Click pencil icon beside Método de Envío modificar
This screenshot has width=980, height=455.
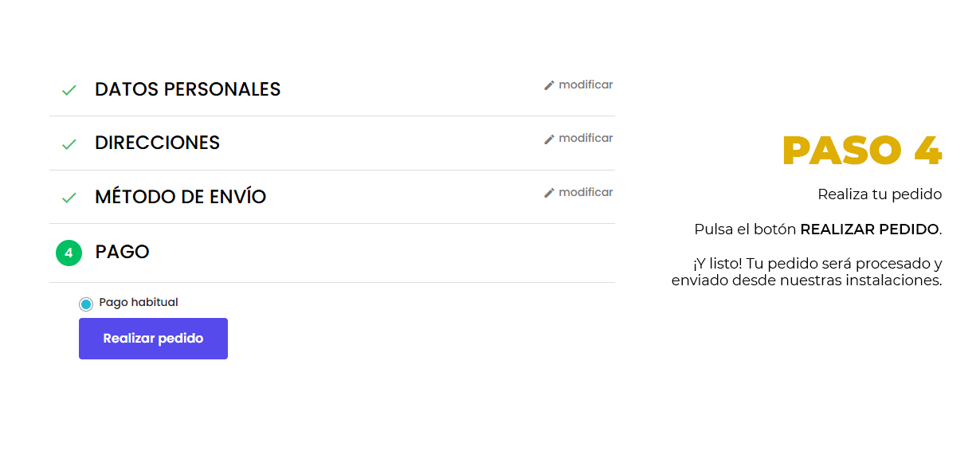(549, 193)
